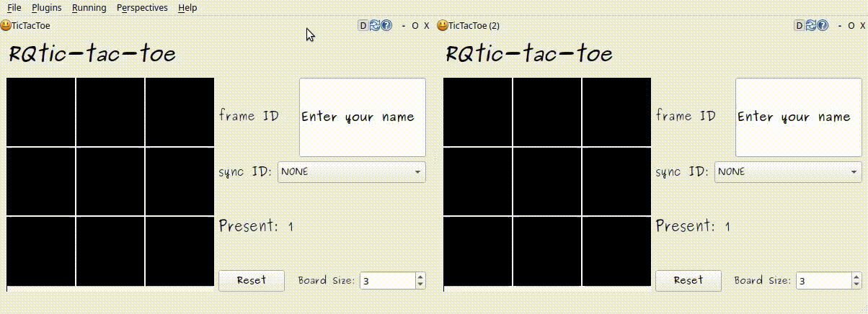Image resolution: width=868 pixels, height=314 pixels.
Task: Close the TicTacToe (2) panel with the X
Action: [x=863, y=25]
